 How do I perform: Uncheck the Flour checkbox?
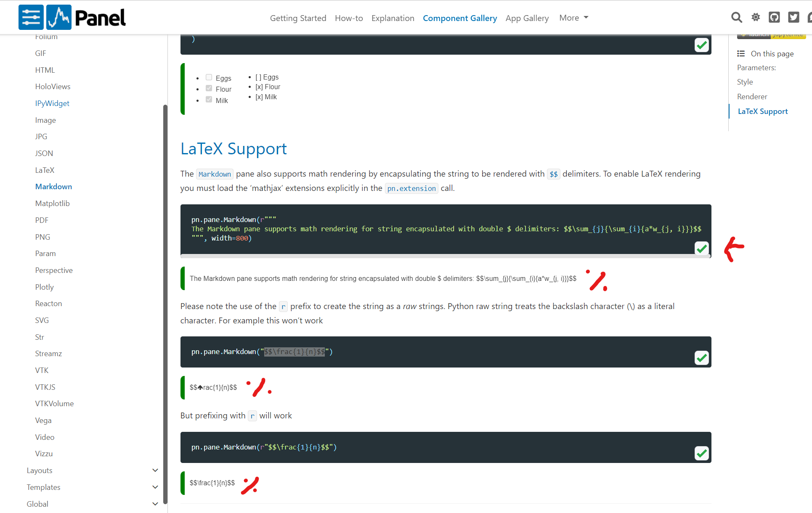click(x=209, y=87)
